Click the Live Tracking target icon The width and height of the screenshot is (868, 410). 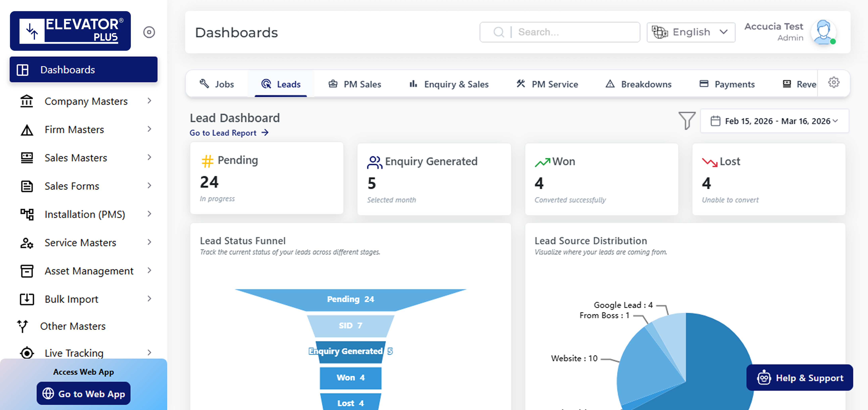(x=27, y=353)
